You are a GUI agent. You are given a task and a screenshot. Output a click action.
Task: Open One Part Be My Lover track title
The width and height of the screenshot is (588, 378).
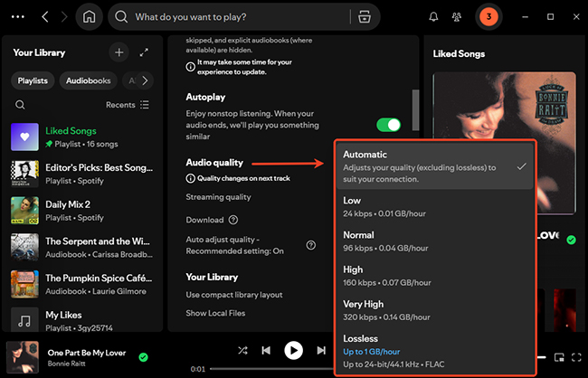(87, 353)
